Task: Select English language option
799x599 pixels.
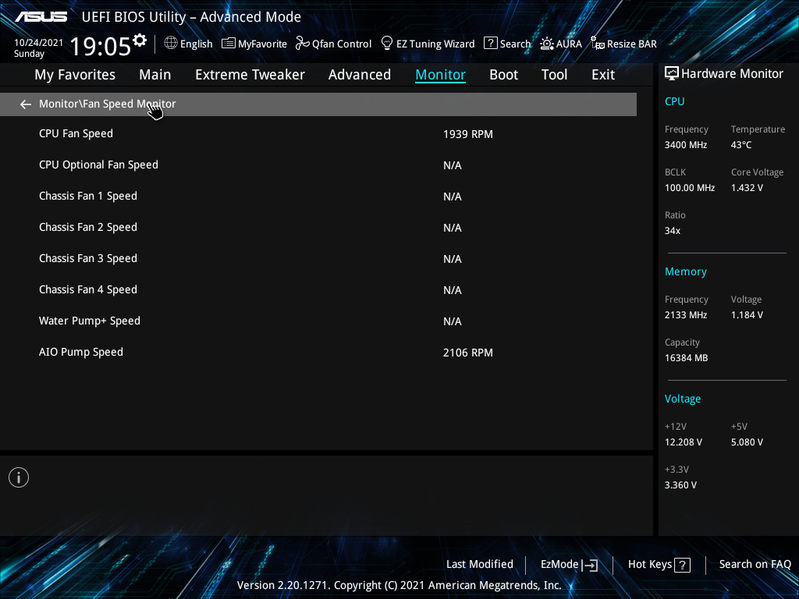Action: click(x=196, y=44)
